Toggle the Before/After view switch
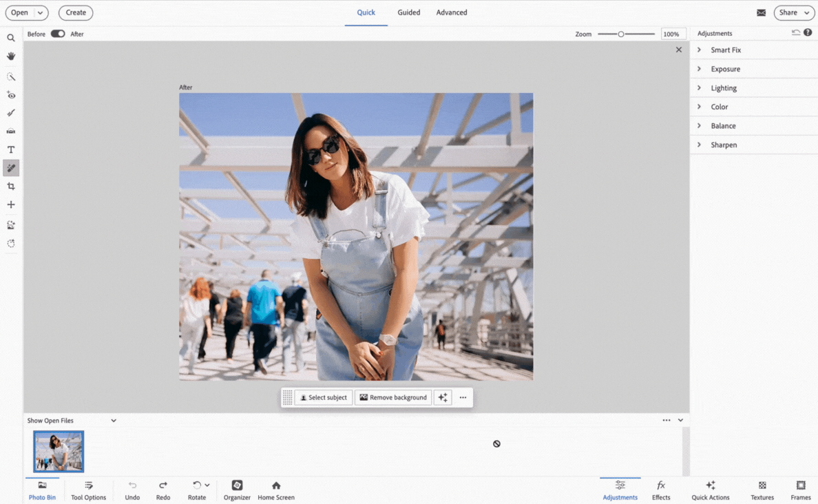The image size is (818, 504). tap(58, 34)
